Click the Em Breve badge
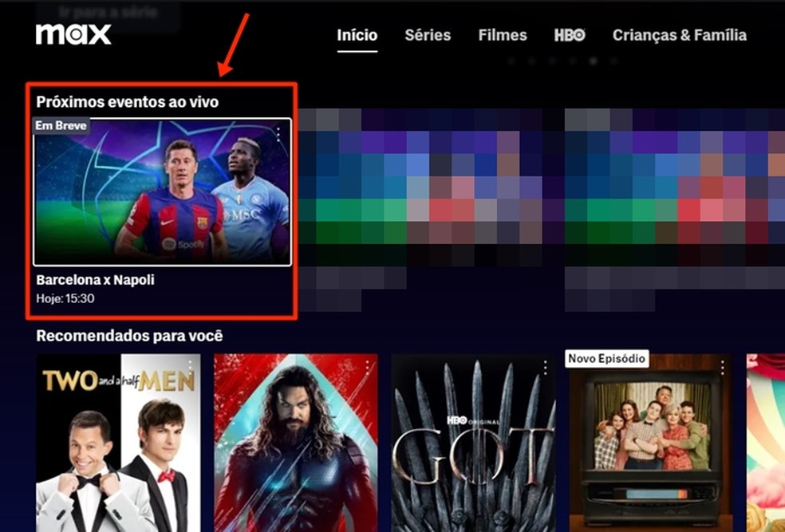This screenshot has height=532, width=785. click(x=61, y=125)
